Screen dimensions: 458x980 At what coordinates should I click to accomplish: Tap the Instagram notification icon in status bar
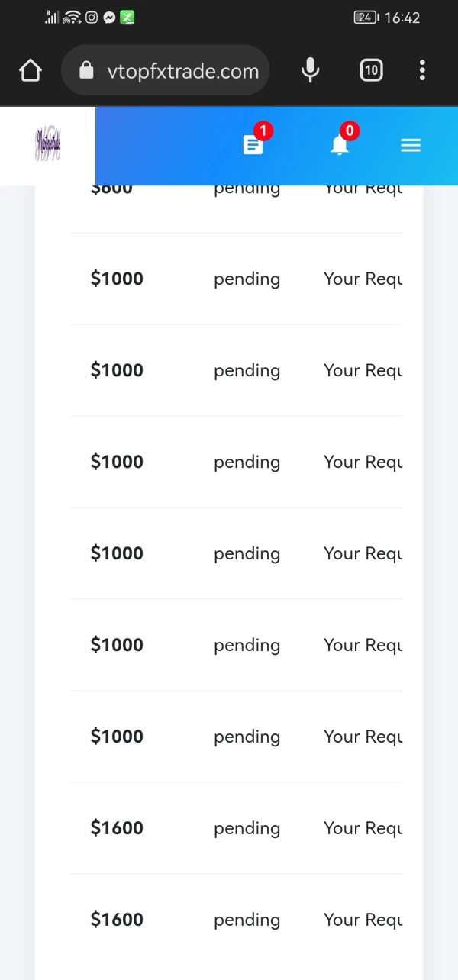click(92, 18)
